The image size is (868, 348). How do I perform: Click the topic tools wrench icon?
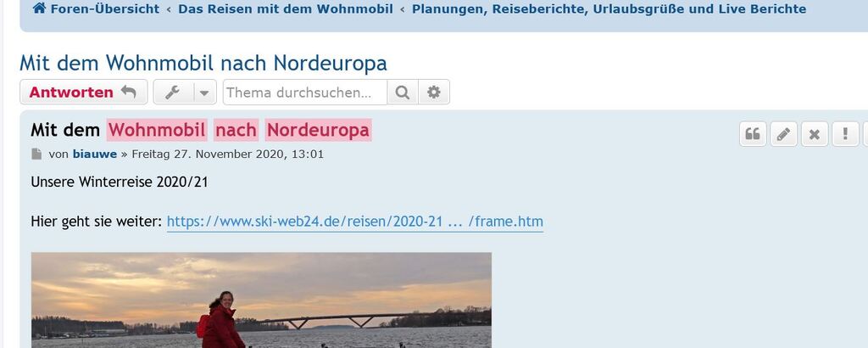coord(173,92)
